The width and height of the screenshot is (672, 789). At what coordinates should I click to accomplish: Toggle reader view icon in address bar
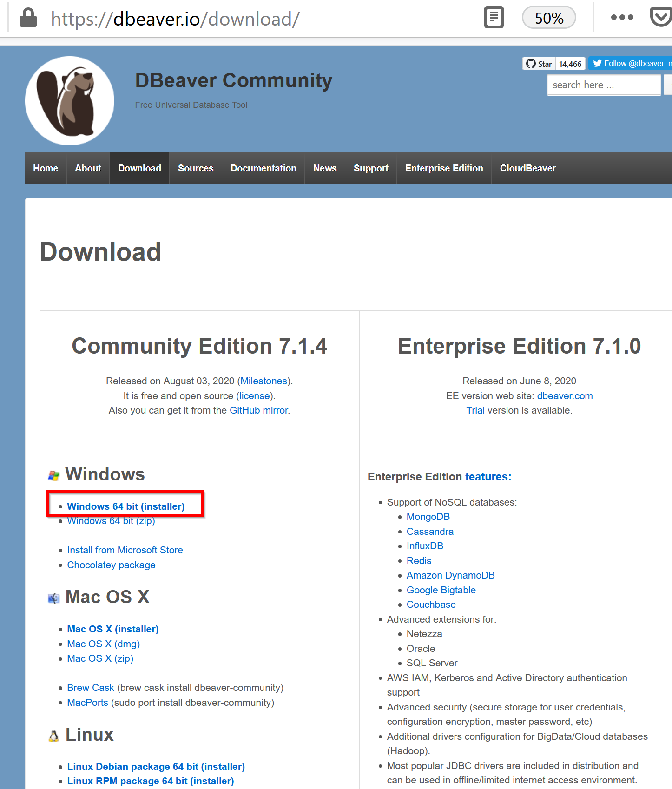click(x=494, y=18)
